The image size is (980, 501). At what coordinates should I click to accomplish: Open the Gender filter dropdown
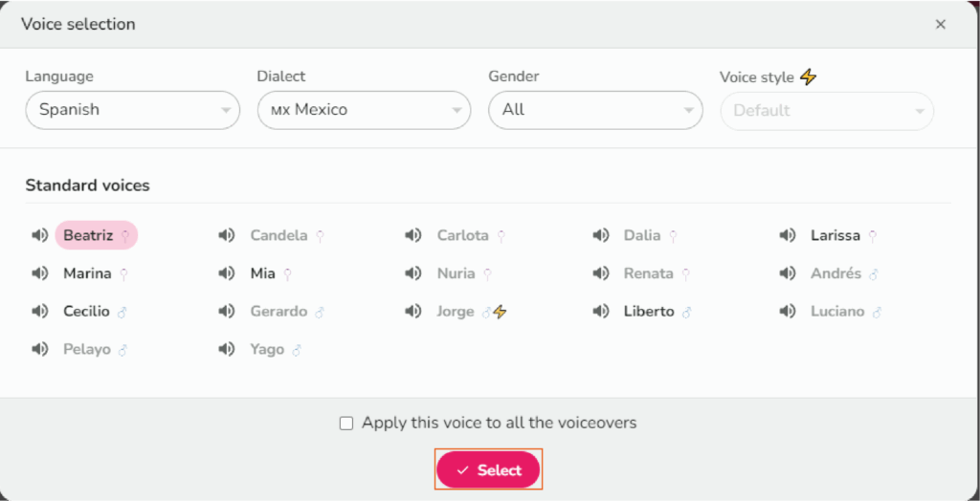(x=595, y=110)
